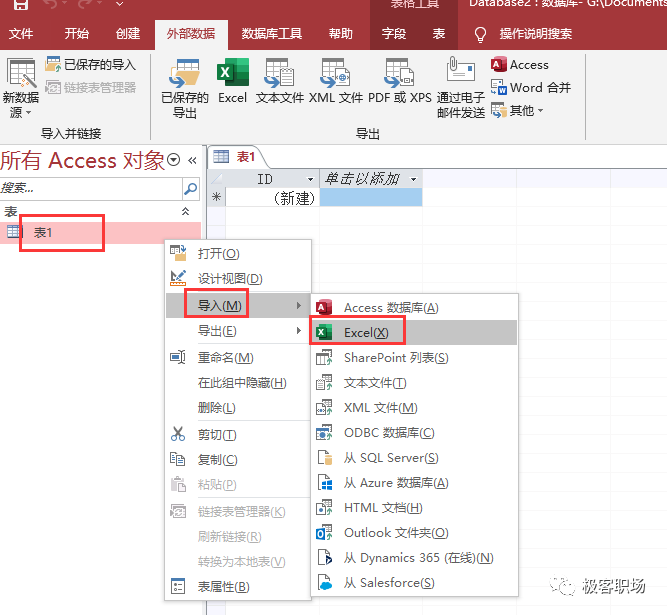The image size is (667, 615).
Task: Open Saved Imports (已保存的导入)
Action: pyautogui.click(x=91, y=64)
